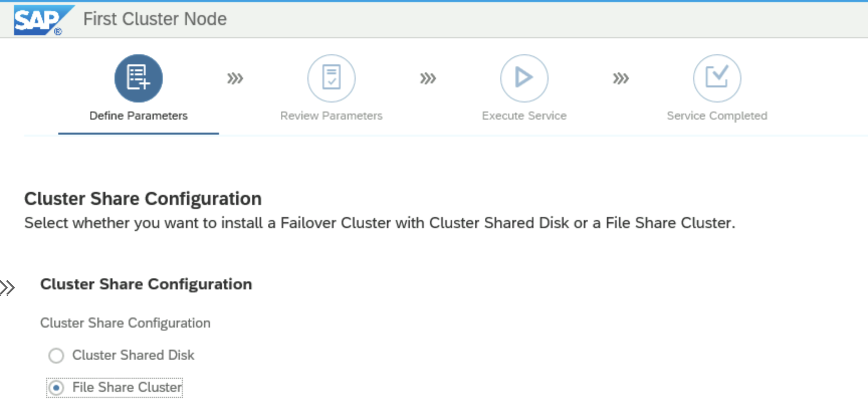The height and width of the screenshot is (420, 868).
Task: Open the Define Parameters tab label
Action: point(139,116)
